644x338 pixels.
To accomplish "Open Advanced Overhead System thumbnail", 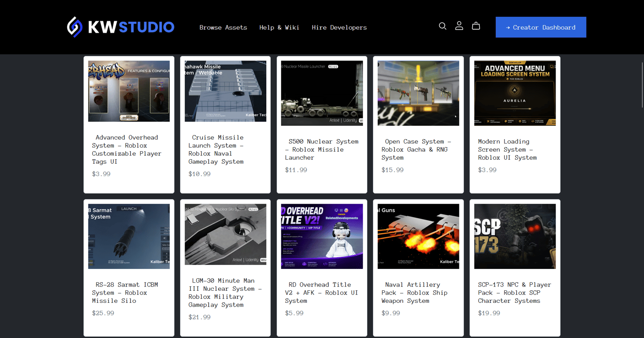I will click(129, 91).
